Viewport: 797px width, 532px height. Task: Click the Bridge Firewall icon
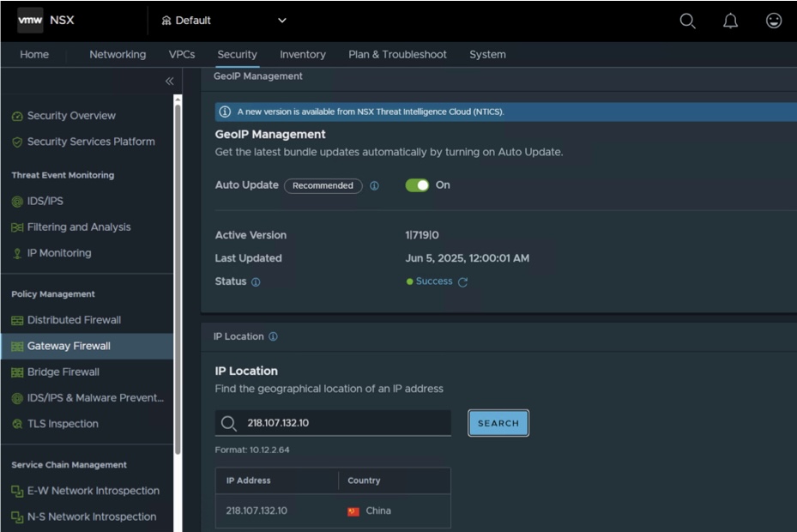17,372
